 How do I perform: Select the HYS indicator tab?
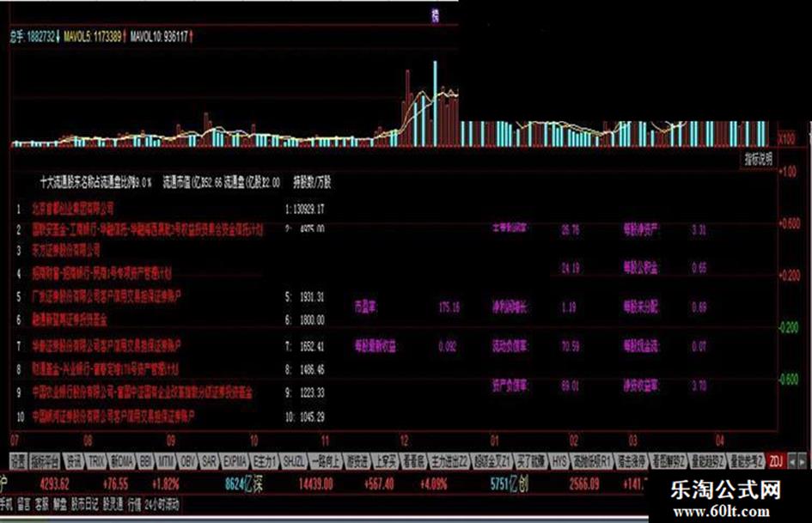tap(559, 461)
